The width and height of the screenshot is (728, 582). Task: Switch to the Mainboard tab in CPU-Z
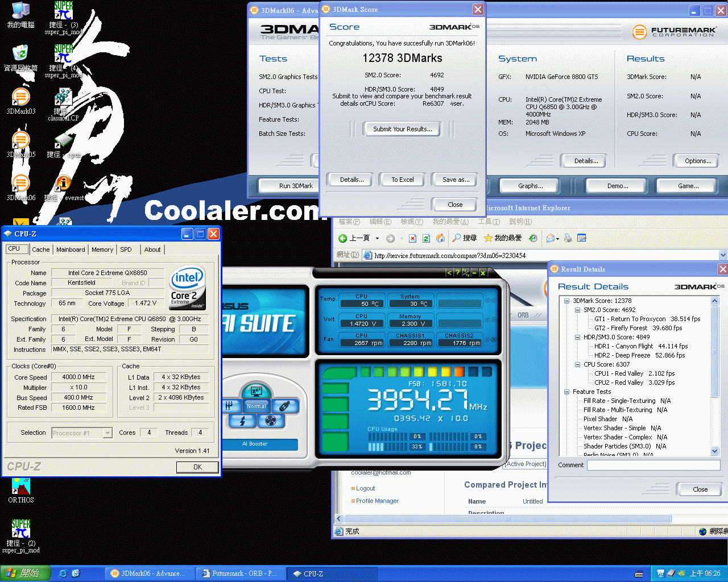(71, 250)
